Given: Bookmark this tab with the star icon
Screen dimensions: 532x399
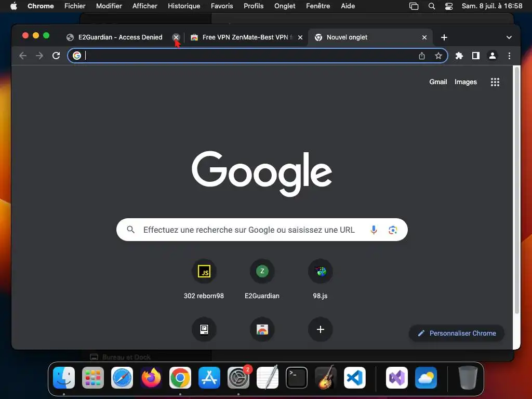Looking at the screenshot, I should pyautogui.click(x=438, y=56).
